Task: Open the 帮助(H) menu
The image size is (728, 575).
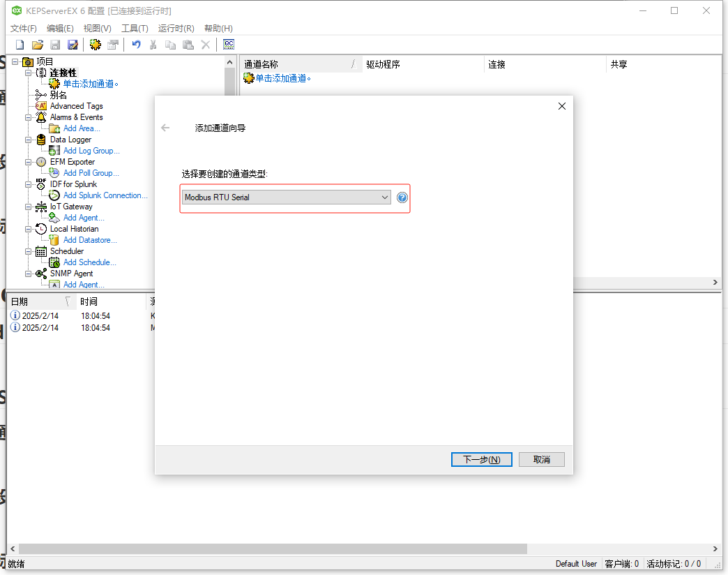Action: click(218, 29)
